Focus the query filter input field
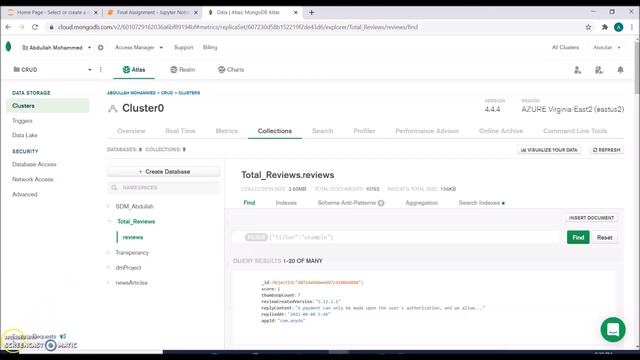This screenshot has width=640, height=360. pos(396,237)
